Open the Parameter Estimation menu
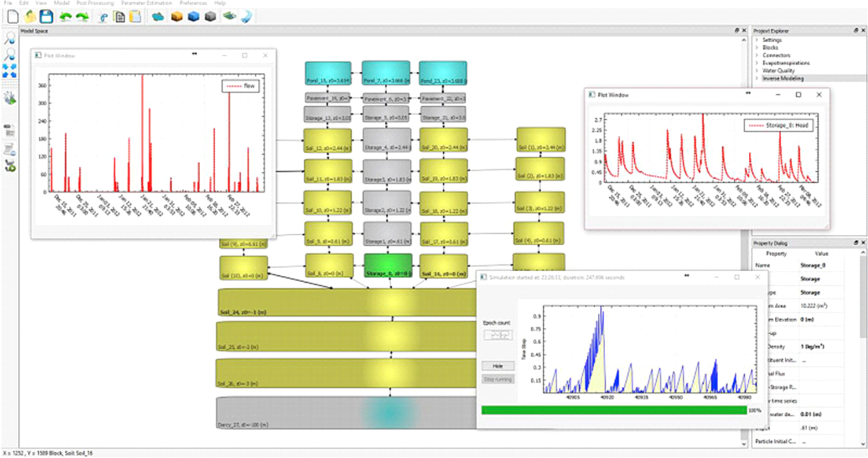The width and height of the screenshot is (868, 458). (147, 3)
